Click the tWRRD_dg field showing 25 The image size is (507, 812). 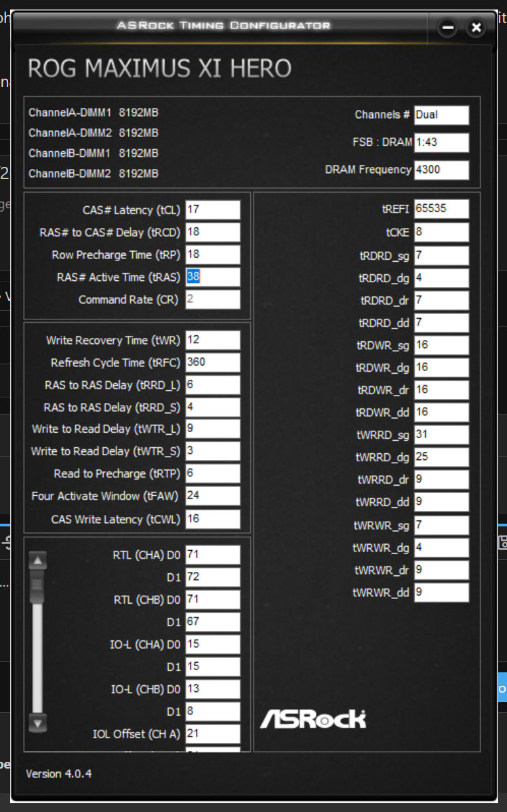(x=441, y=457)
